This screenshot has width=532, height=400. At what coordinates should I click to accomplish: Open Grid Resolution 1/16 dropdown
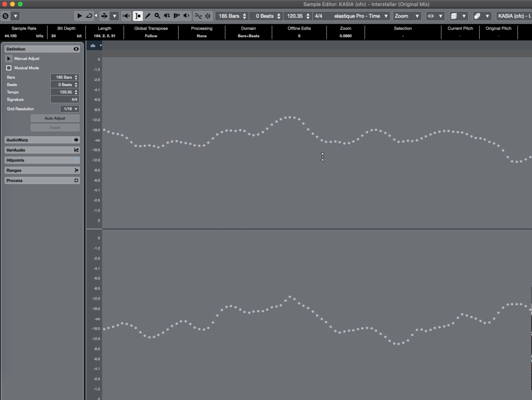pyautogui.click(x=70, y=109)
